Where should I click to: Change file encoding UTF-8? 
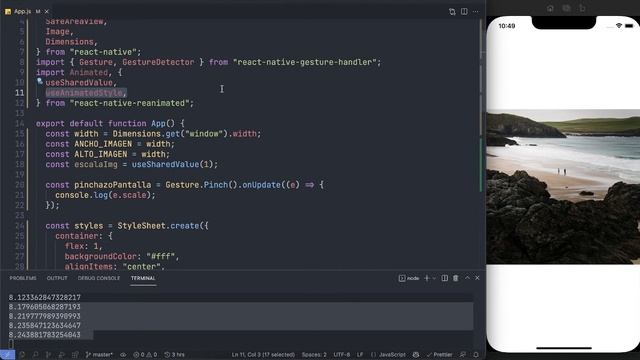(342, 355)
